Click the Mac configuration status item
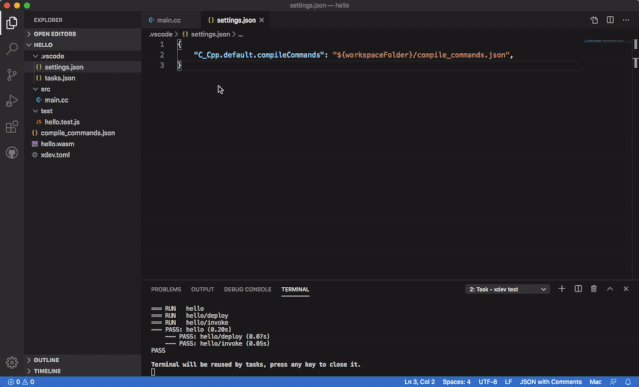This screenshot has width=639, height=387. (595, 382)
